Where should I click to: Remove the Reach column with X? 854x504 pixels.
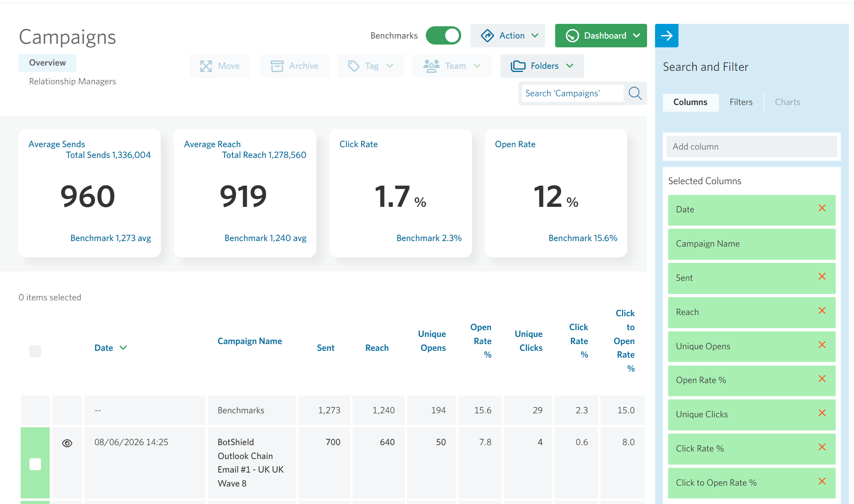(822, 311)
